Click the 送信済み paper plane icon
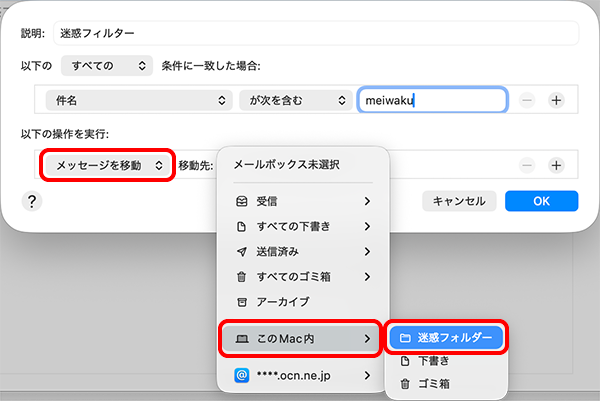The width and height of the screenshot is (600, 401). [x=241, y=251]
